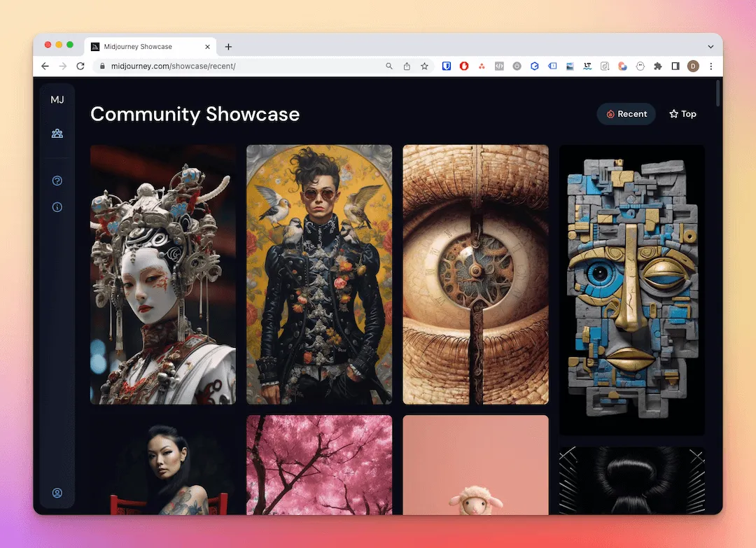The image size is (756, 548).
Task: View site information via the lock icon
Action: [102, 66]
